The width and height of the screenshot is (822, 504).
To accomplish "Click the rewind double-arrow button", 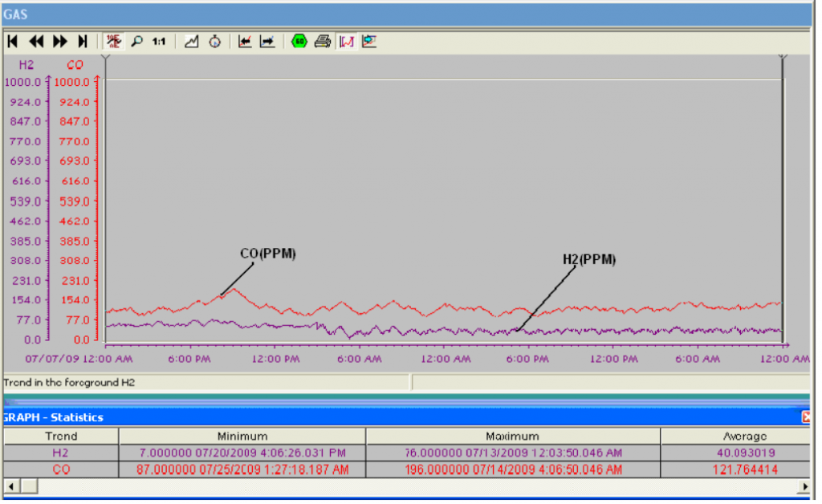I will (37, 42).
